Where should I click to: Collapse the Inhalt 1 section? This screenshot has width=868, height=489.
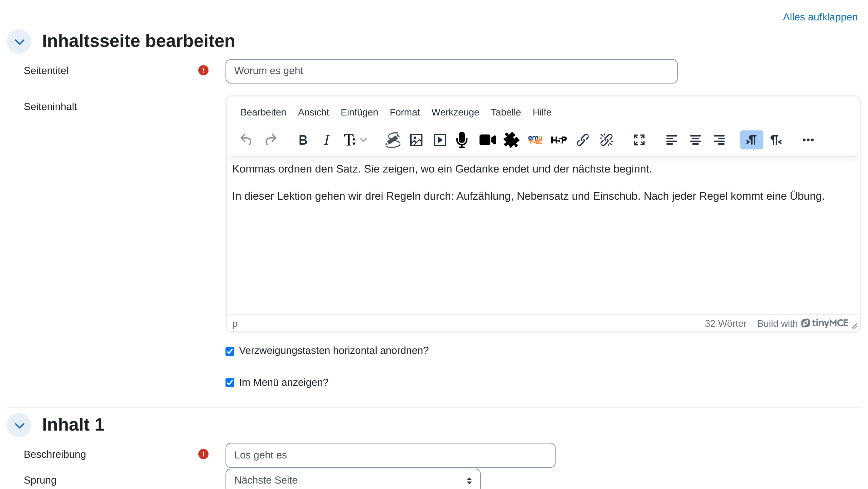pos(19,425)
